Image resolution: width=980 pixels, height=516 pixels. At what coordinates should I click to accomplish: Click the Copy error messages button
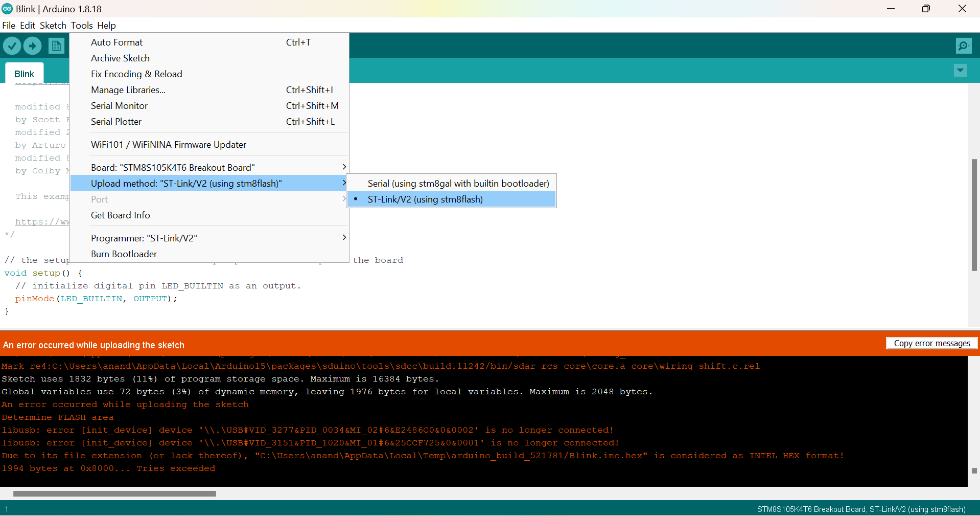point(932,343)
